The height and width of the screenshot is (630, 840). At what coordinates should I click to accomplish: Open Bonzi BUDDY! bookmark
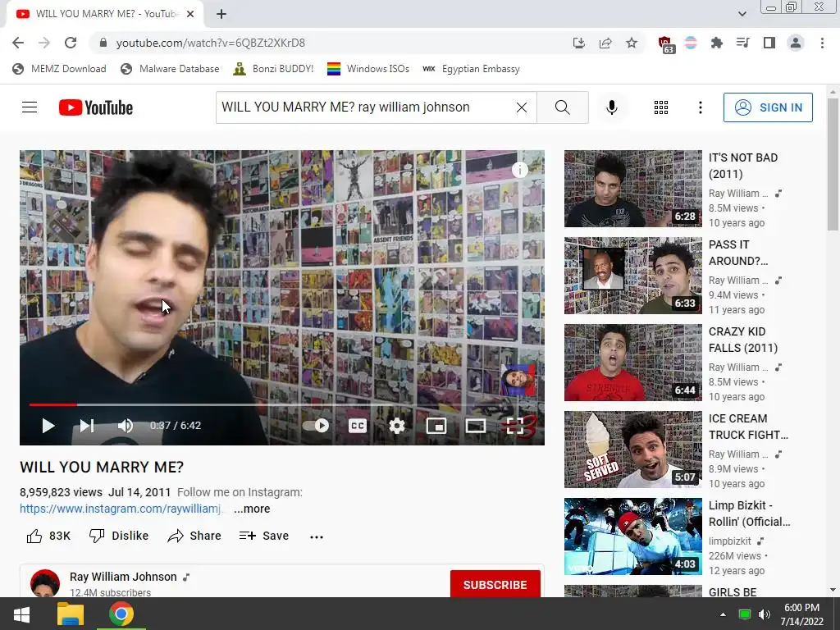(x=274, y=69)
